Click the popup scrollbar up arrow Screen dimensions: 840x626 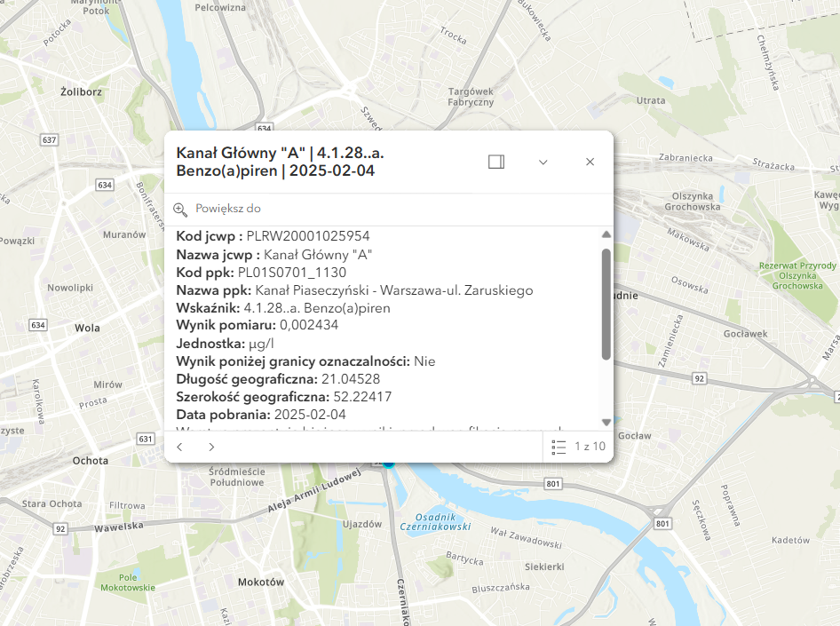point(606,234)
